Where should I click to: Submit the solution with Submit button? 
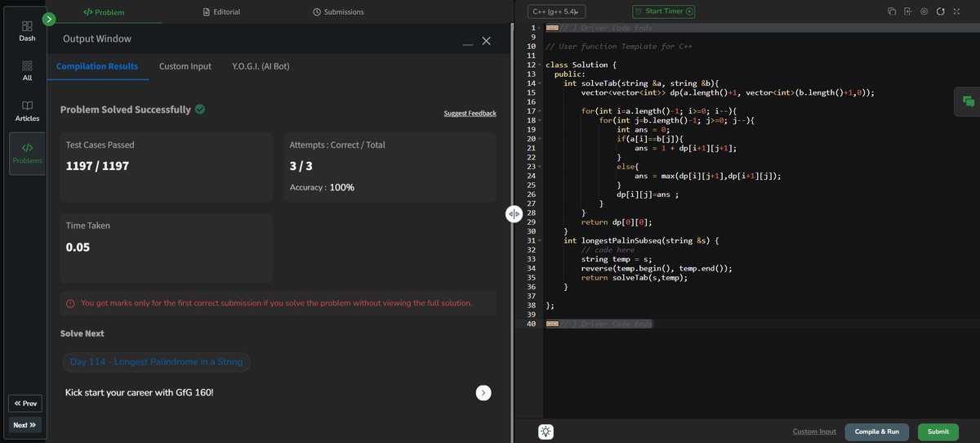[938, 432]
